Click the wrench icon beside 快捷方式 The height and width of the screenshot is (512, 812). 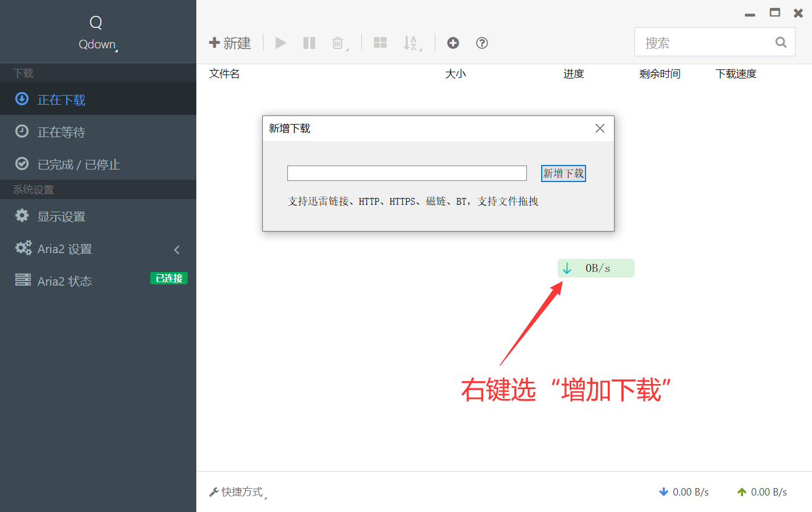click(x=214, y=492)
